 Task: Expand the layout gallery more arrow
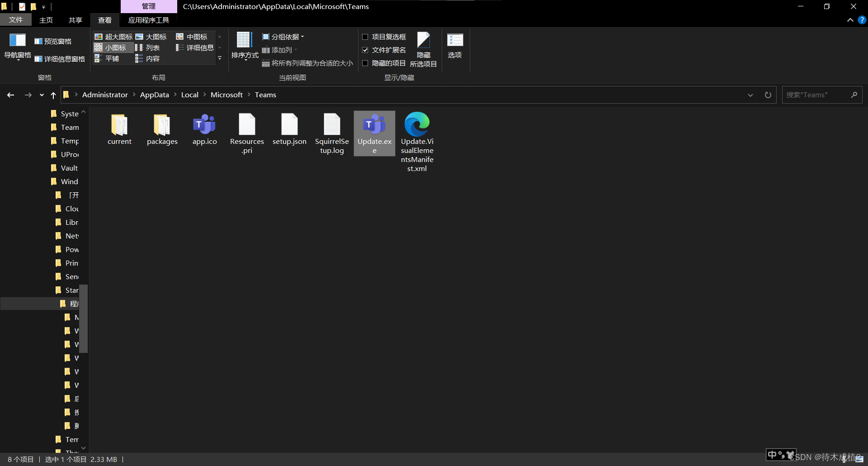click(x=220, y=58)
